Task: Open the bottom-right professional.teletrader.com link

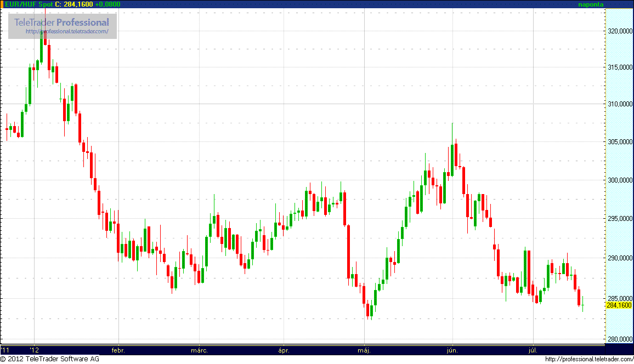Action: [x=589, y=359]
